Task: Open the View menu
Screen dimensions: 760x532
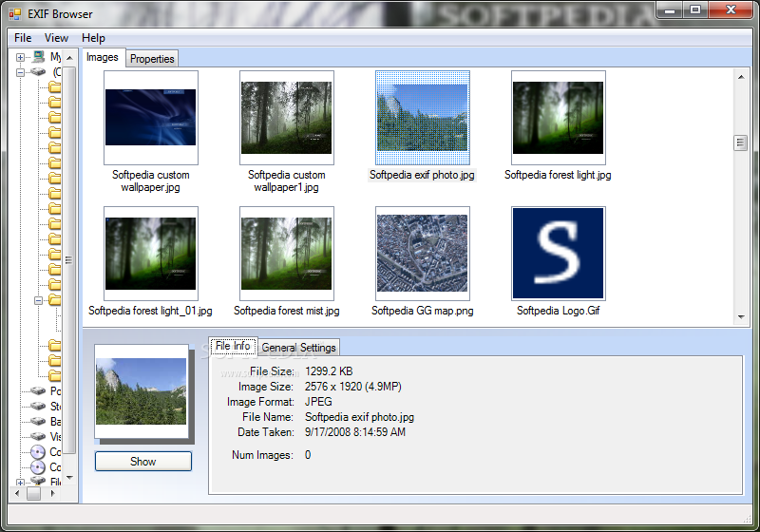Action: 56,38
